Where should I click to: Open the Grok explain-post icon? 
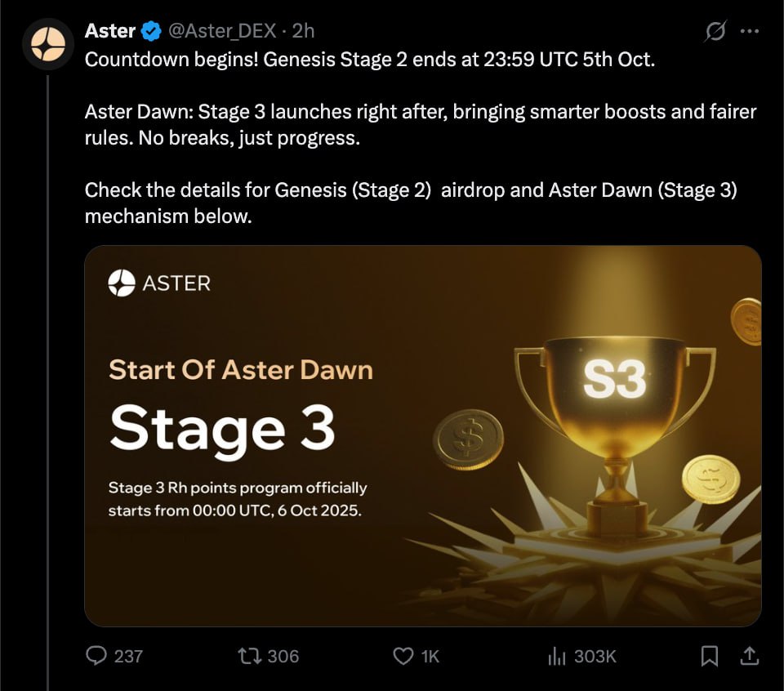(715, 32)
